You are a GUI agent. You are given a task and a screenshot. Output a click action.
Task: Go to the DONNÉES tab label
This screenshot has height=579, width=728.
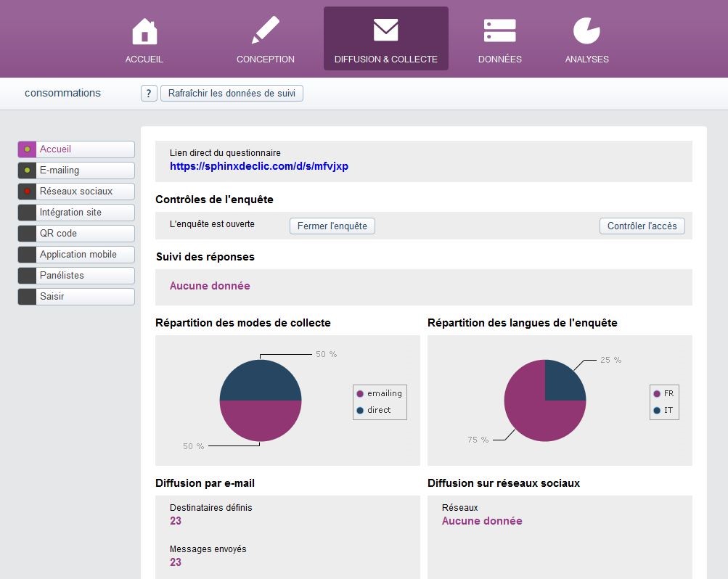[x=499, y=59]
